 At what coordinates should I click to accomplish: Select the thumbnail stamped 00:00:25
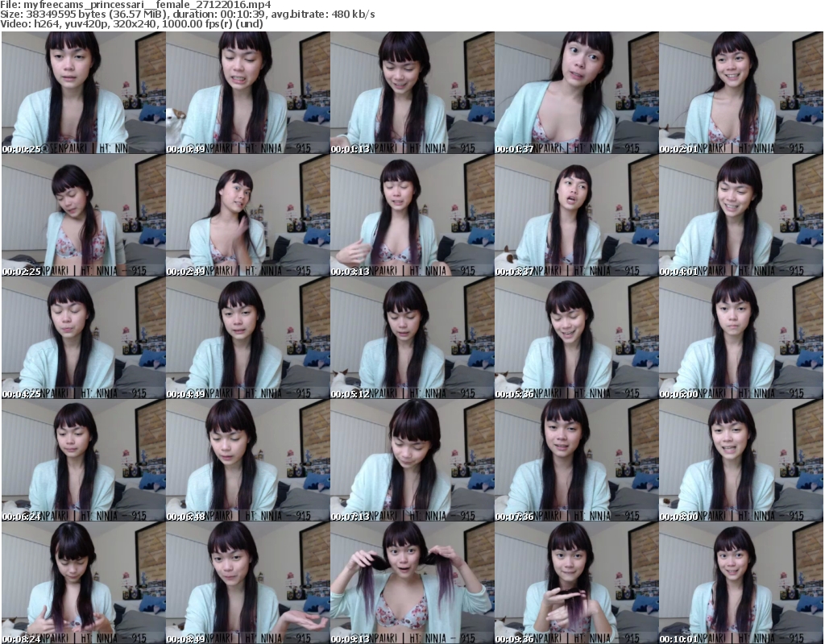[84, 93]
